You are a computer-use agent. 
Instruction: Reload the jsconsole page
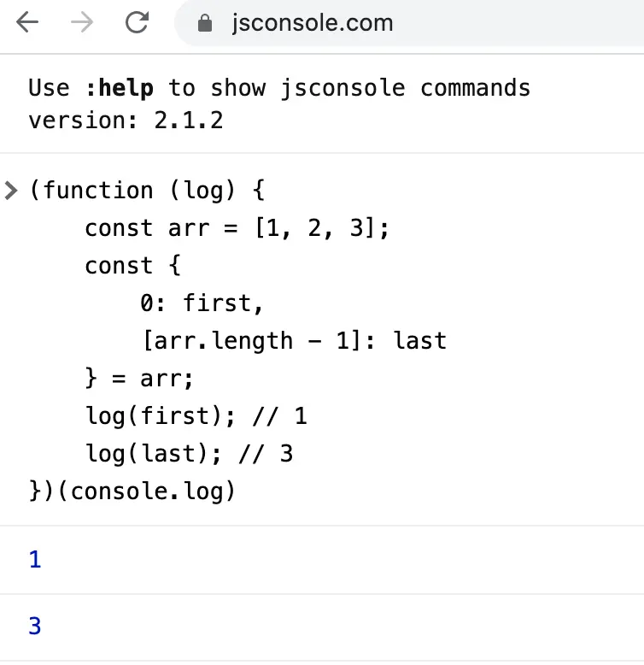(x=137, y=22)
